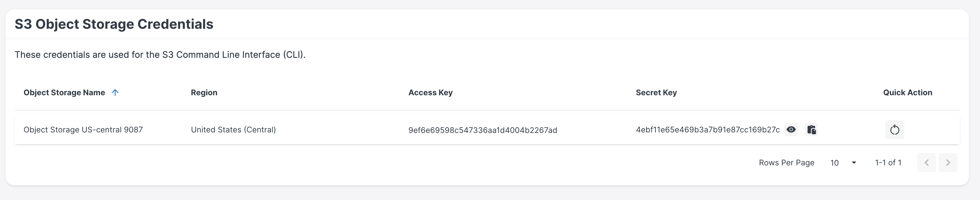The height and width of the screenshot is (200, 980).
Task: Click the caret next to the number 10
Action: (854, 162)
